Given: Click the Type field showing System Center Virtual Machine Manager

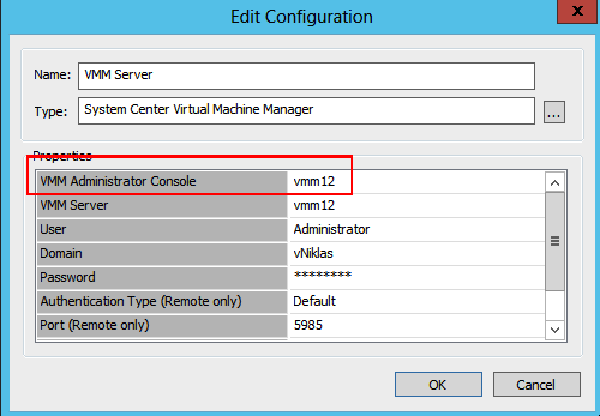Looking at the screenshot, I should pos(306,111).
